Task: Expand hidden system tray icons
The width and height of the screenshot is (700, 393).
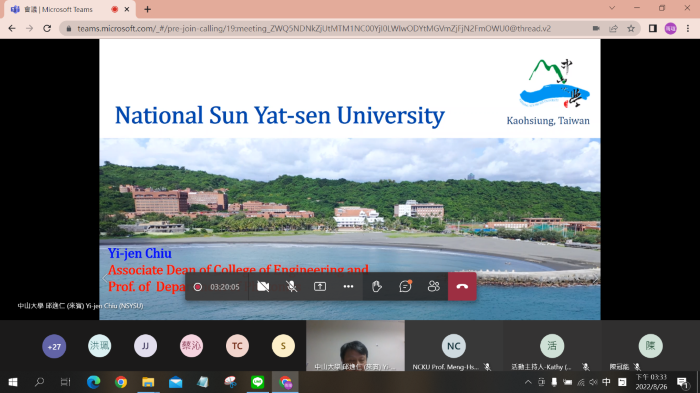Action: (x=528, y=382)
